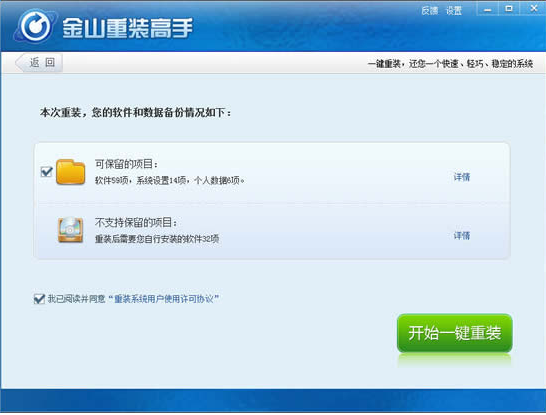
Task: Uncheck the 可保留的项目 checkbox
Action: [x=46, y=172]
